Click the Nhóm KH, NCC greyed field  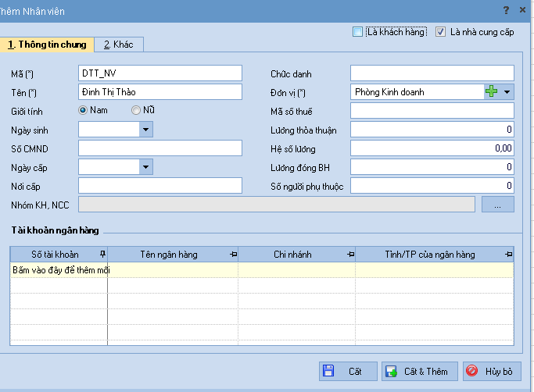[277, 204]
